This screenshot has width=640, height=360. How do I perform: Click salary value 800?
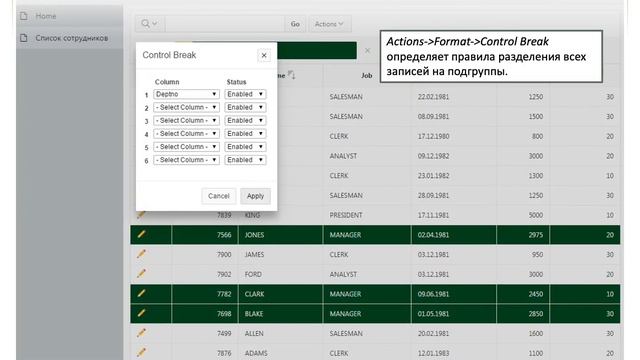tap(537, 136)
